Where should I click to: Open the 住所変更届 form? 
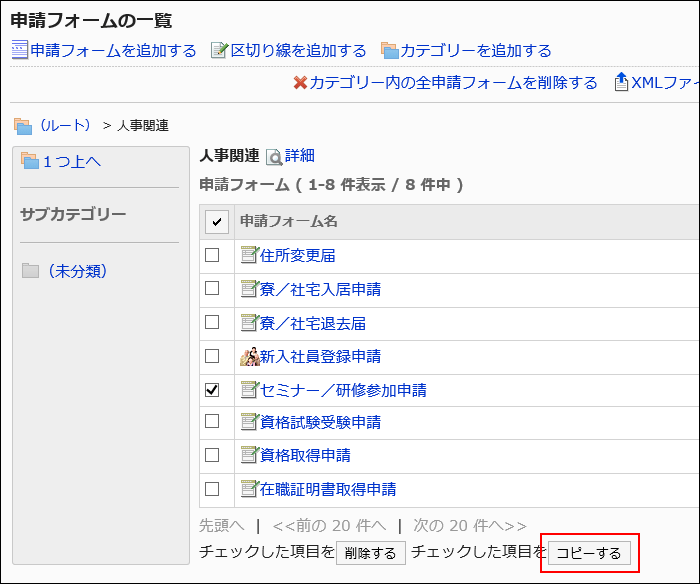(298, 255)
